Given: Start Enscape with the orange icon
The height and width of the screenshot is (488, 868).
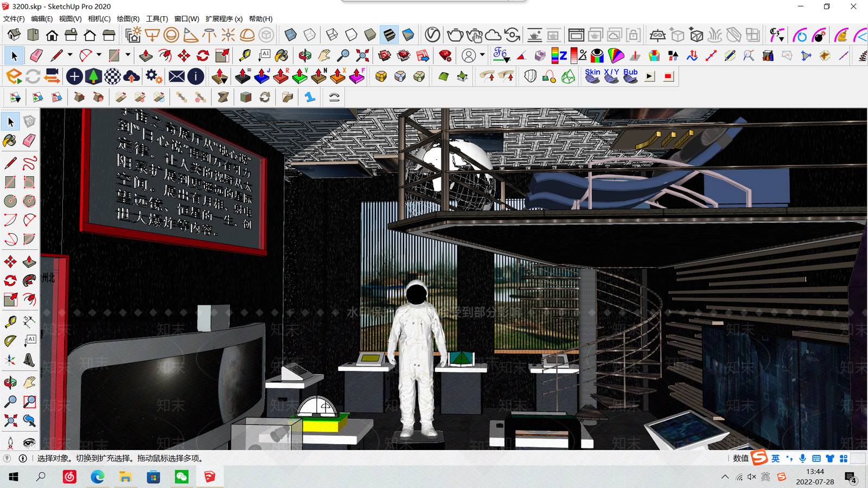Looking at the screenshot, I should coord(14,76).
